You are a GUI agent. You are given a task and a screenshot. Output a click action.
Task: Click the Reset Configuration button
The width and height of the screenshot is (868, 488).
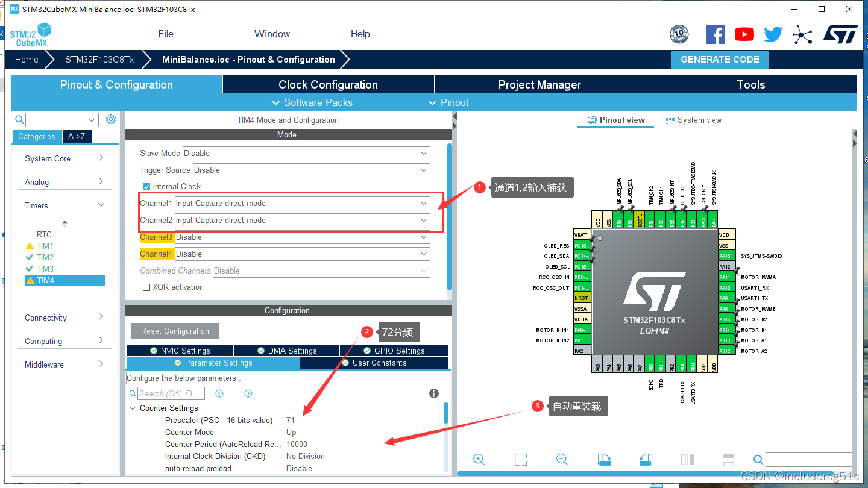[x=175, y=331]
